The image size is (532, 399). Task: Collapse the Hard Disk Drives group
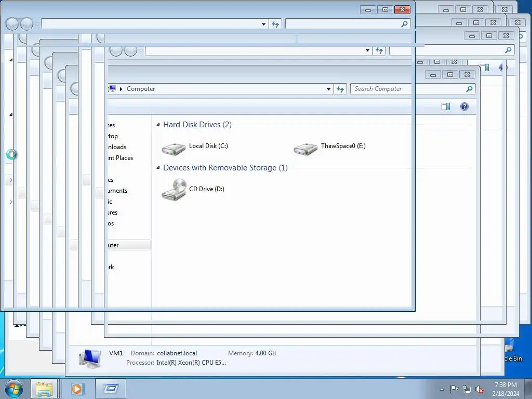tap(158, 125)
